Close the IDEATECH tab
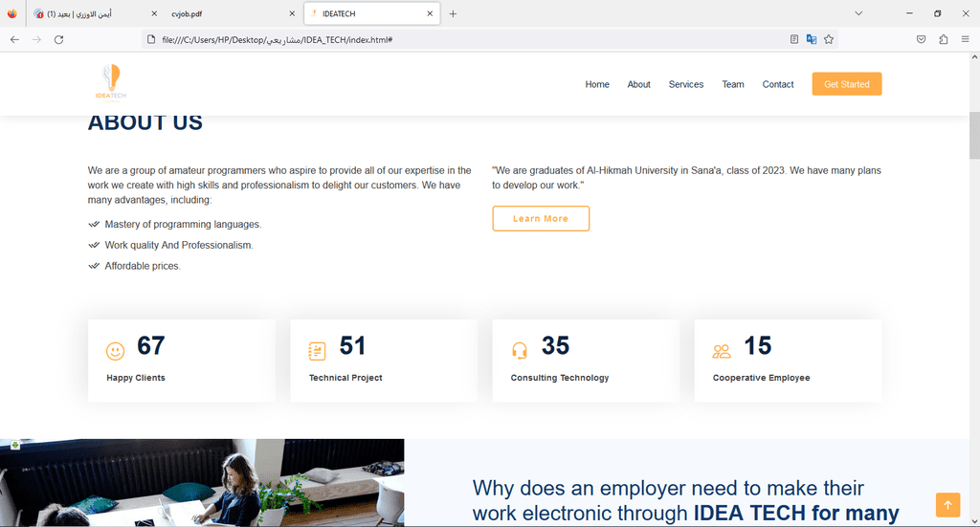The height and width of the screenshot is (527, 980). point(430,13)
